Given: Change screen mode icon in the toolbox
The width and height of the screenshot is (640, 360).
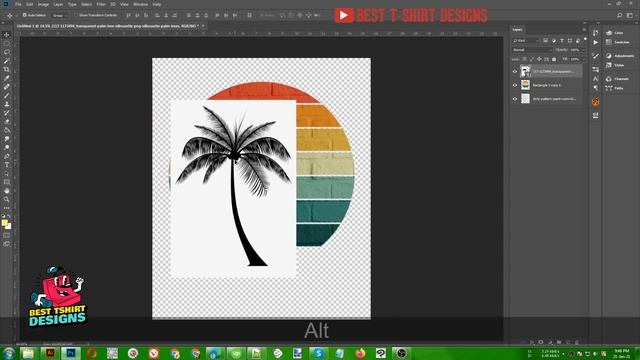Looking at the screenshot, I should pos(7,244).
